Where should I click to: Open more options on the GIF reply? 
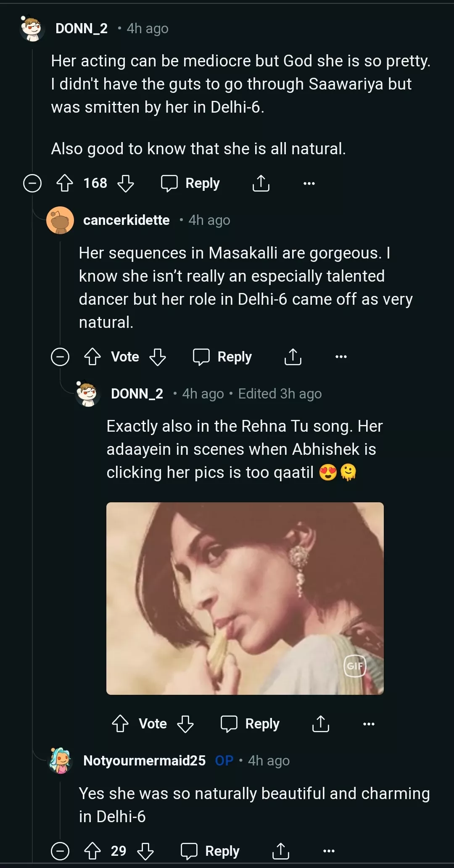pos(369,724)
